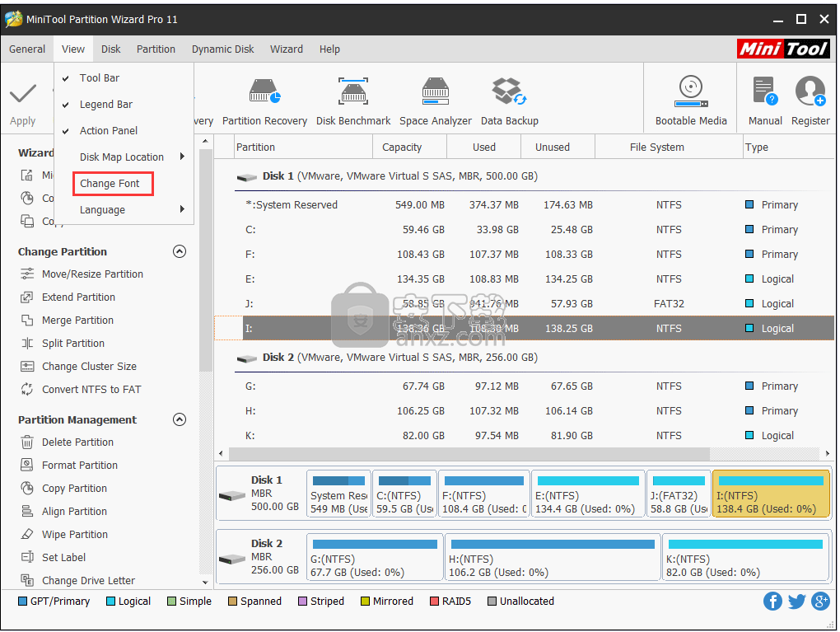Click the Disk 1 drive icon in disk map
The image size is (840, 632).
point(232,496)
